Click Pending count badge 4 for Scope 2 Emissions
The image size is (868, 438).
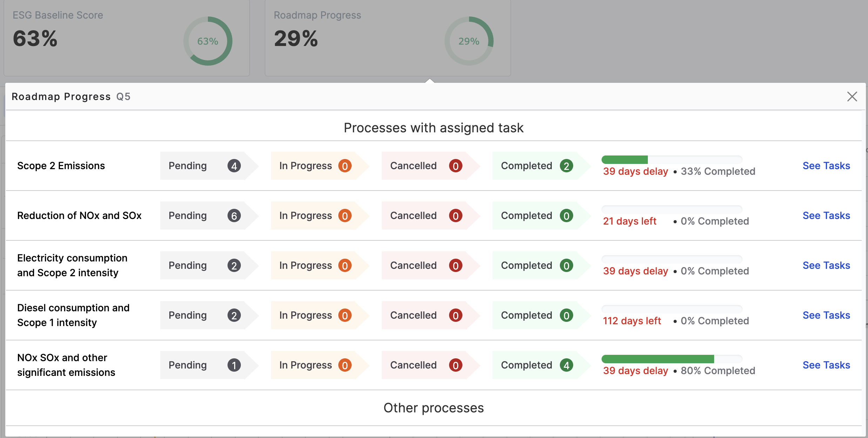point(234,166)
